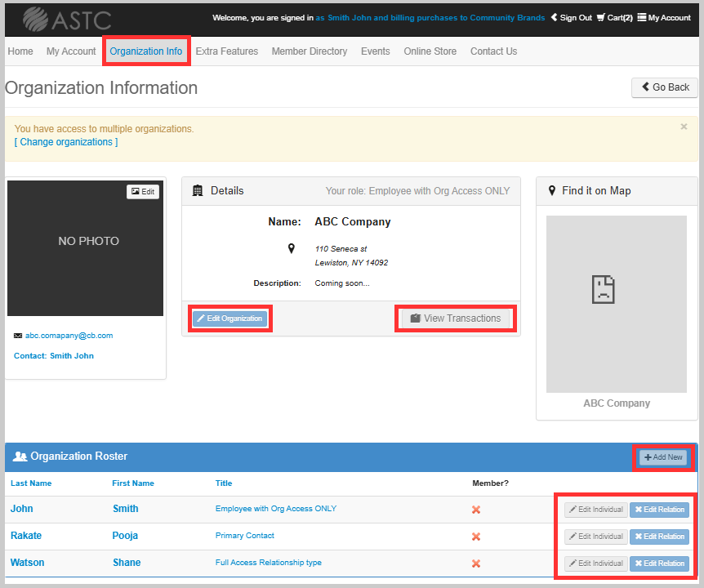The height and width of the screenshot is (588, 704).
Task: Open first name Pooja link
Action: click(125, 536)
